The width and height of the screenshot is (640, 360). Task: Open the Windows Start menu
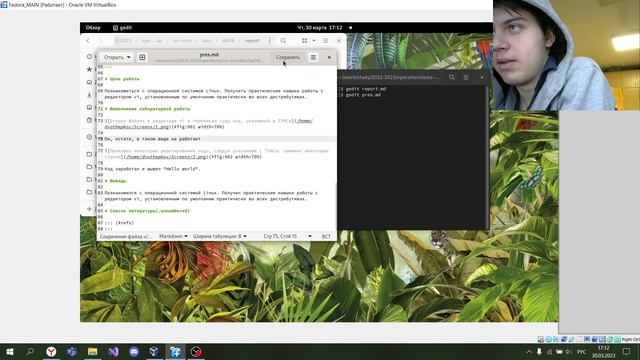click(10, 352)
